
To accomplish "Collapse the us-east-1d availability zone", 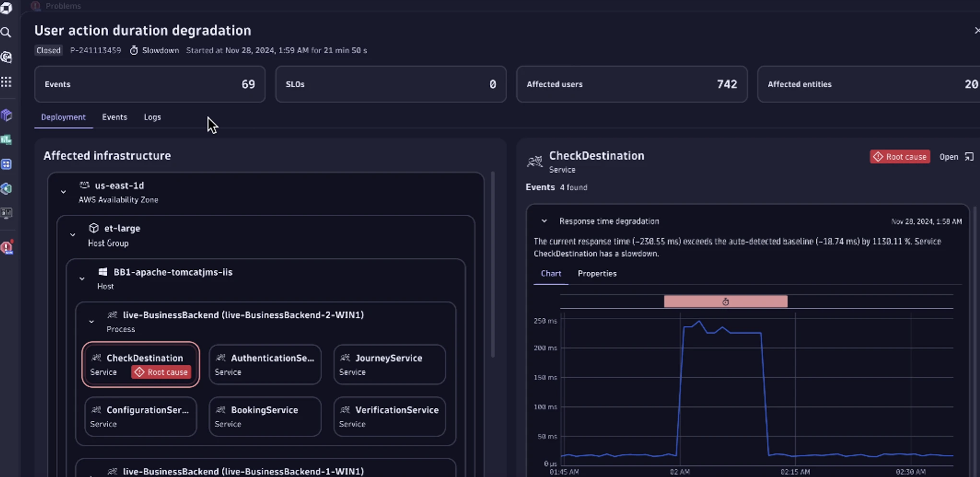I will click(63, 192).
